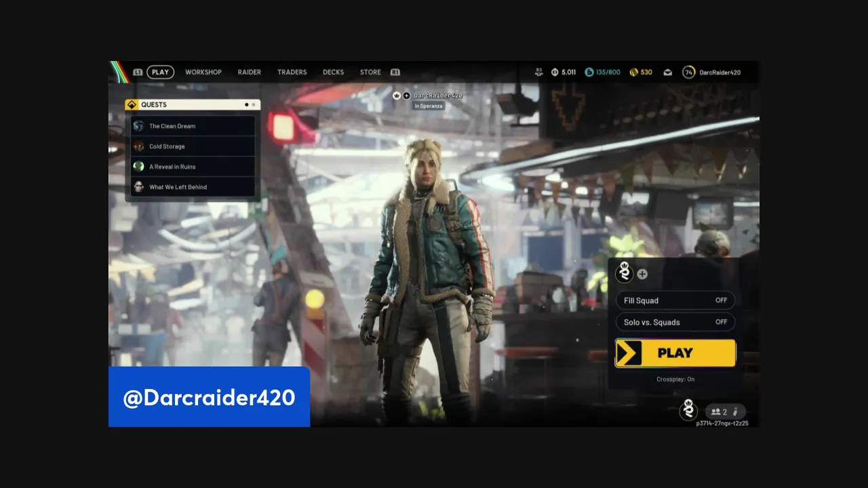Open the What We Left Behind quest
Viewport: 868px width, 488px height.
193,187
